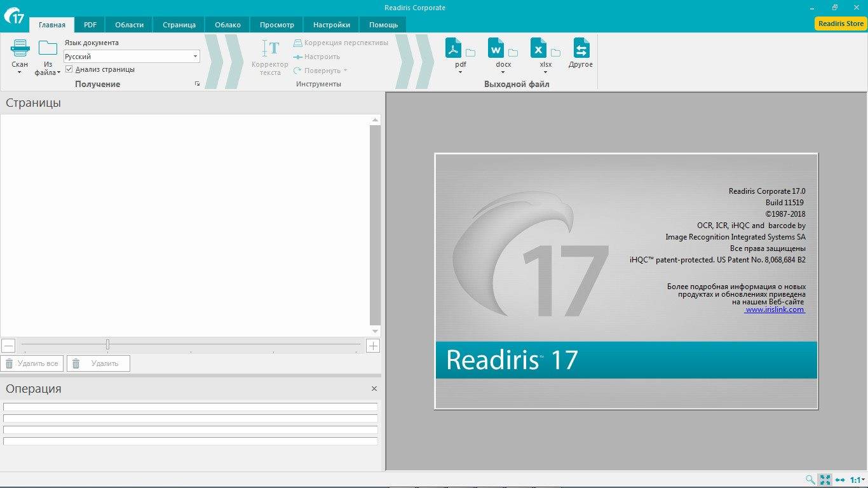Expand the Скан dropdown arrow
This screenshot has height=488, width=868.
point(19,72)
